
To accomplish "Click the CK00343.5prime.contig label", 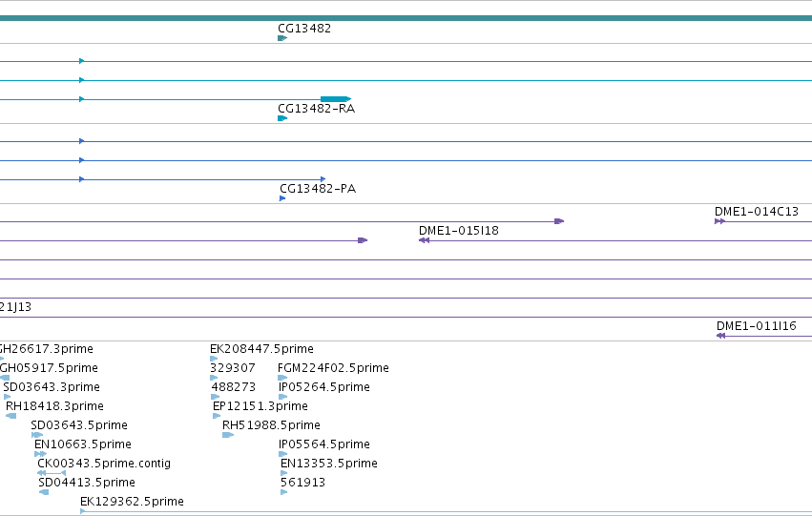I will (x=104, y=464).
